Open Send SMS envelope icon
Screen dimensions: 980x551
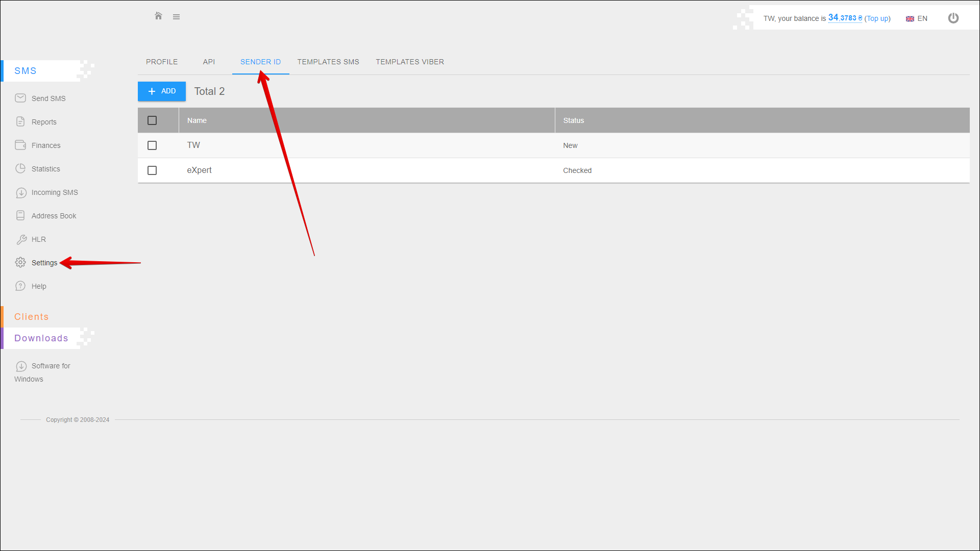[20, 98]
